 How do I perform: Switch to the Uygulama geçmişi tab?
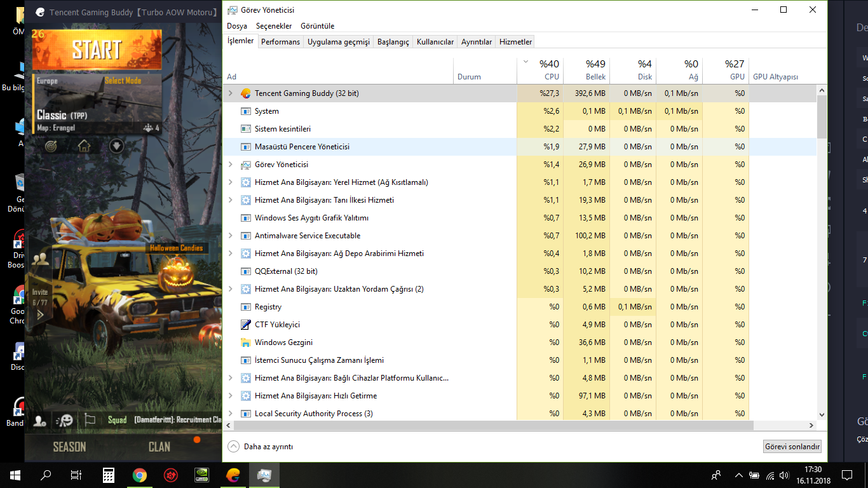click(338, 42)
